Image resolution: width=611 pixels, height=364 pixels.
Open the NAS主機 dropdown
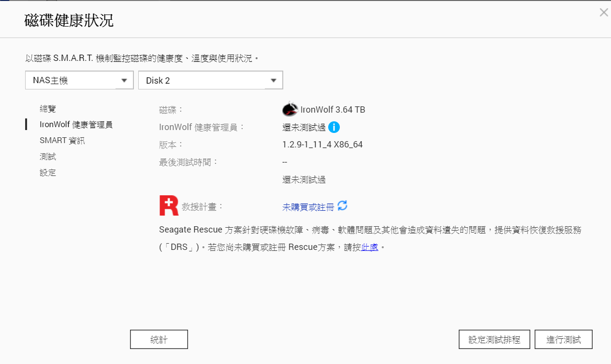pyautogui.click(x=79, y=80)
